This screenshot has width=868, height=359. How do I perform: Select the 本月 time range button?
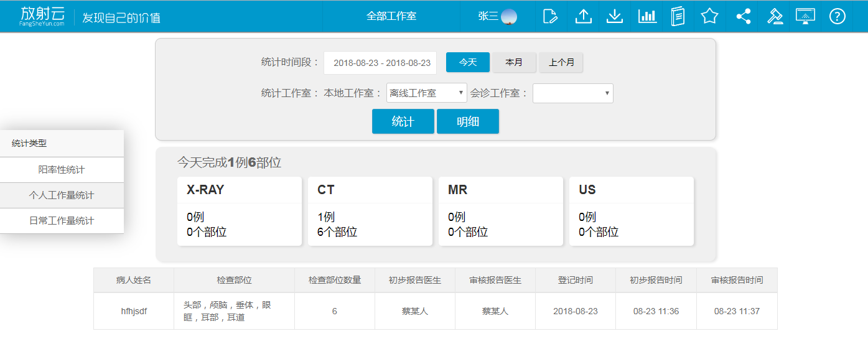pos(514,63)
